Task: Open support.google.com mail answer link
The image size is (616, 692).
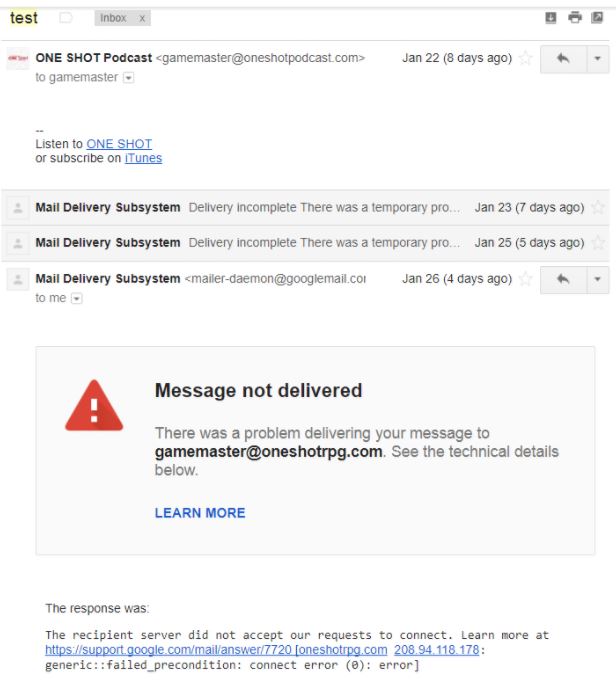Action: [x=168, y=650]
